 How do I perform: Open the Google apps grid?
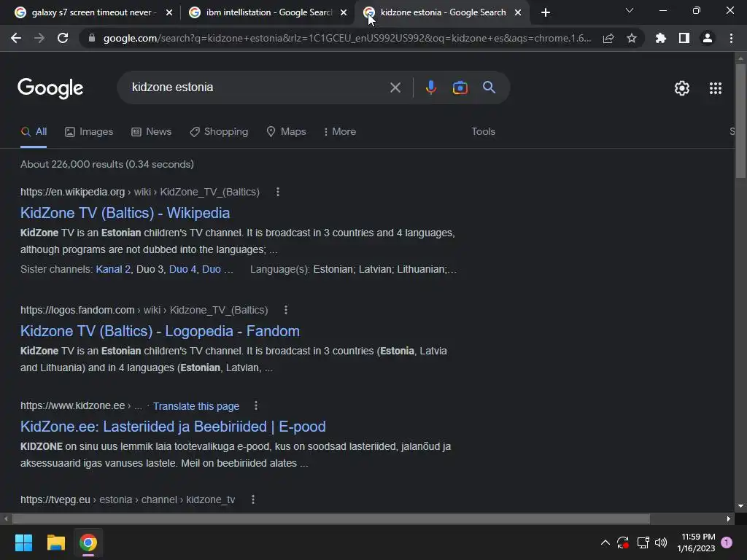pos(715,88)
